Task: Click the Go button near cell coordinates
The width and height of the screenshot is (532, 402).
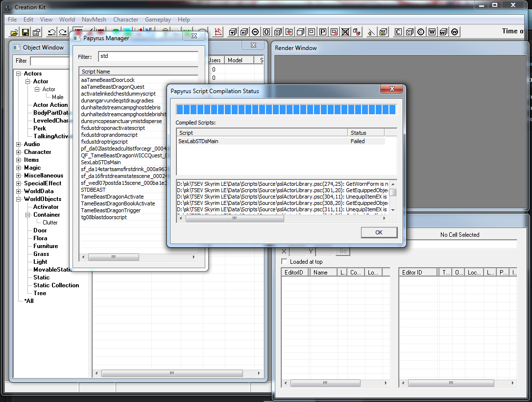Action: pos(342,251)
